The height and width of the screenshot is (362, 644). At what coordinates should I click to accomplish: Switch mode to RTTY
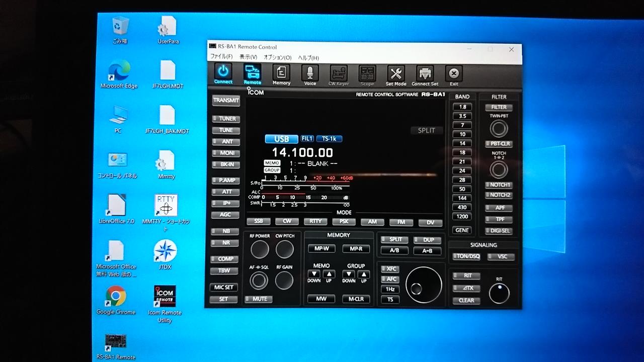coord(315,221)
